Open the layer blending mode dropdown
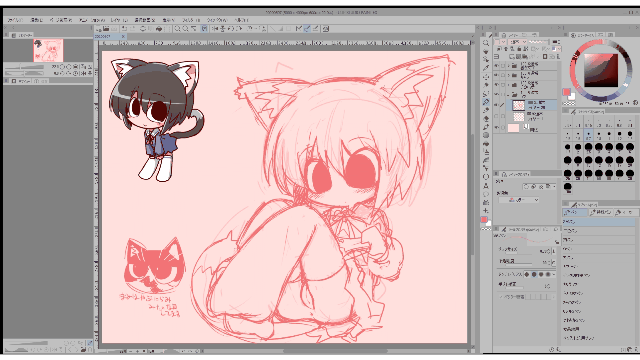 (x=501, y=42)
